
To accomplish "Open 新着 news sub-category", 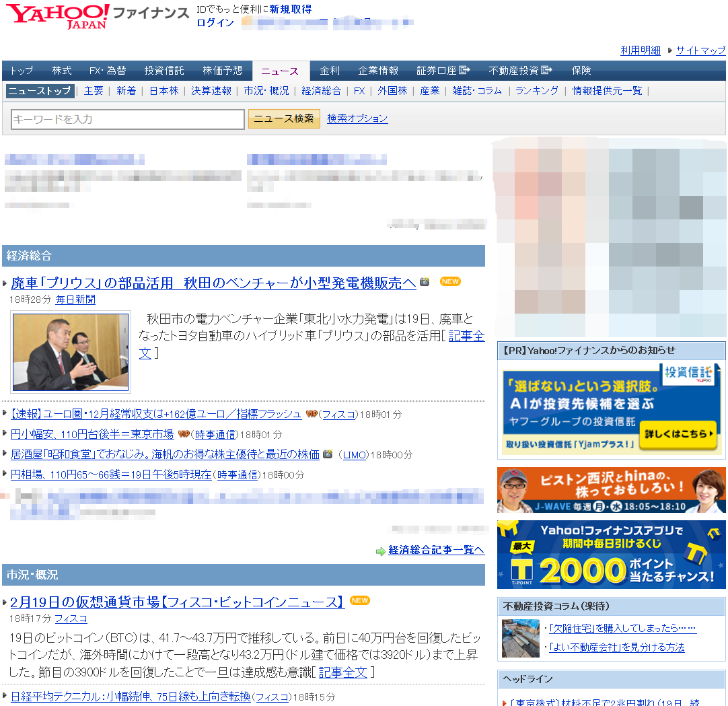I will (x=126, y=91).
